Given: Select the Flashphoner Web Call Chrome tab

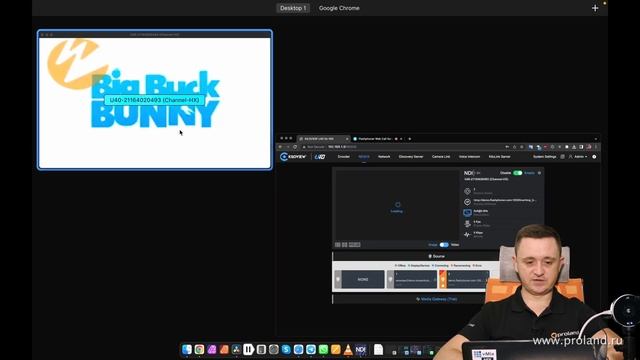Looking at the screenshot, I should tap(377, 139).
